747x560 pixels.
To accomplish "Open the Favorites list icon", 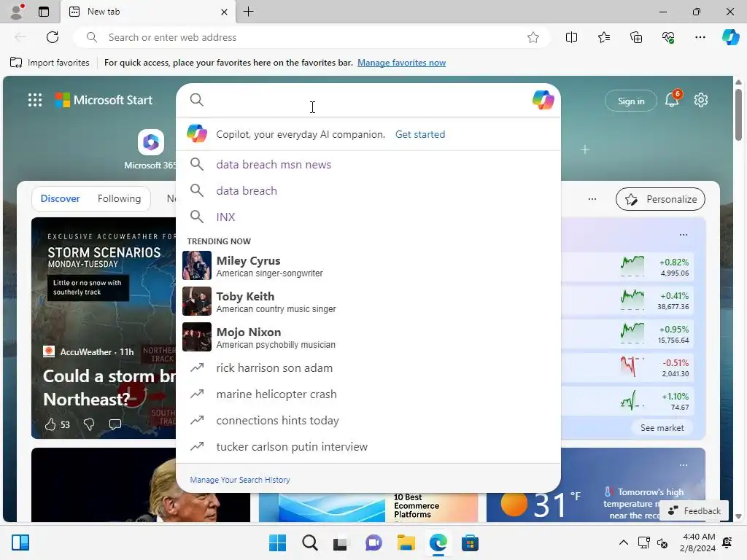I will coord(603,37).
